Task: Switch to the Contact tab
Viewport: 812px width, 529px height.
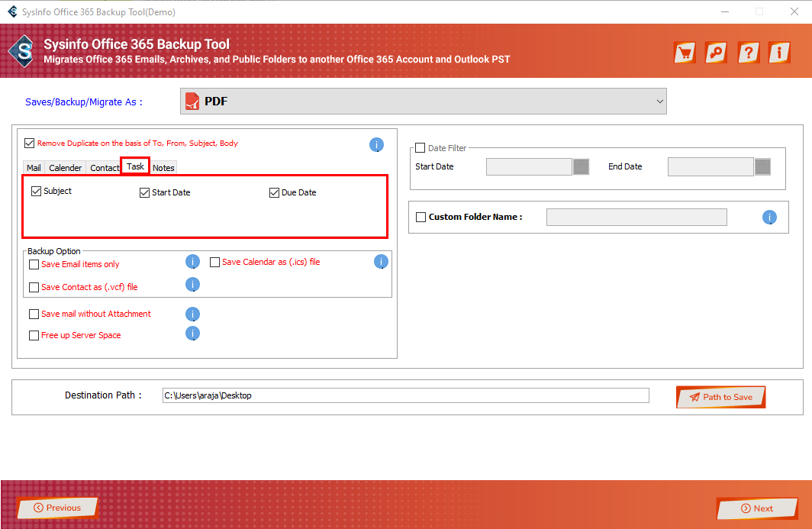Action: [x=104, y=168]
